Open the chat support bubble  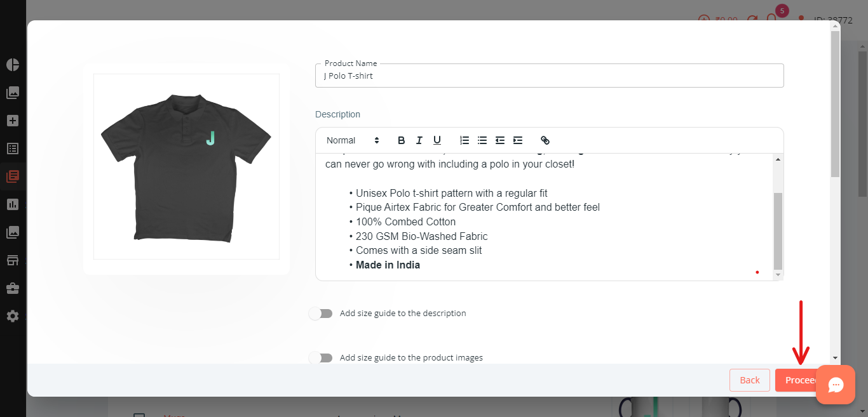tap(836, 385)
